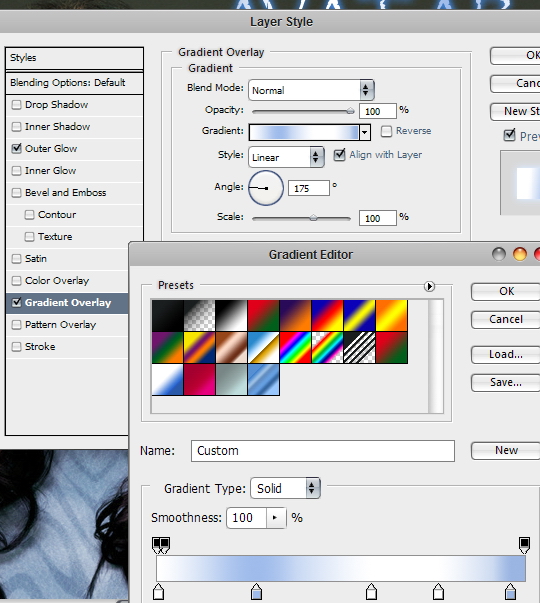Select the blue color stop near the gradient bar's left quarter
Viewport: 540px width, 603px height.
click(x=257, y=591)
